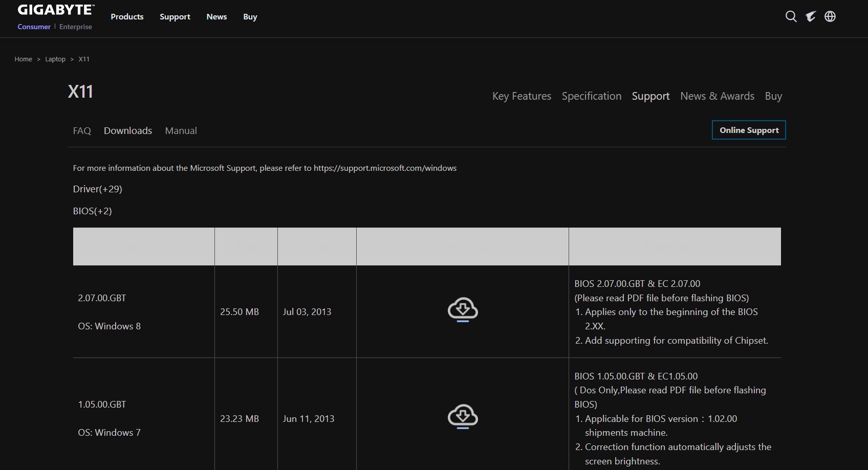Viewport: 868px width, 470px height.
Task: Open Key Features tab
Action: click(522, 96)
